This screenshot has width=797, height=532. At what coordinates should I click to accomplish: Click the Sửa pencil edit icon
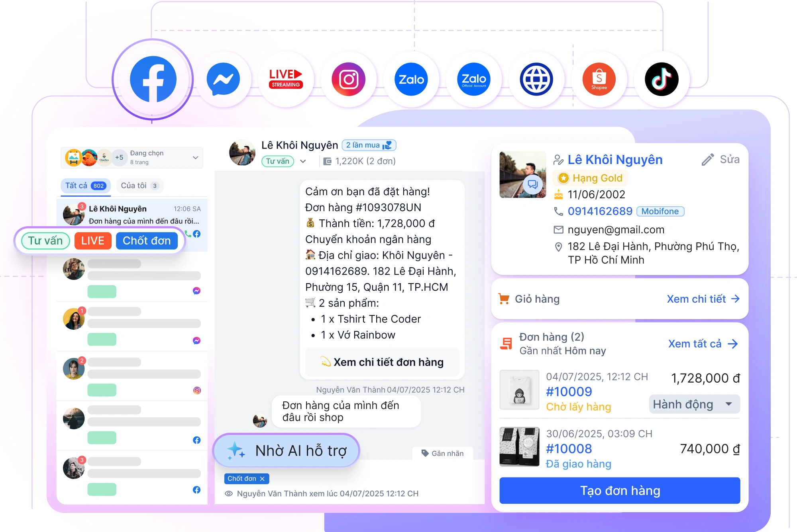[x=708, y=160]
